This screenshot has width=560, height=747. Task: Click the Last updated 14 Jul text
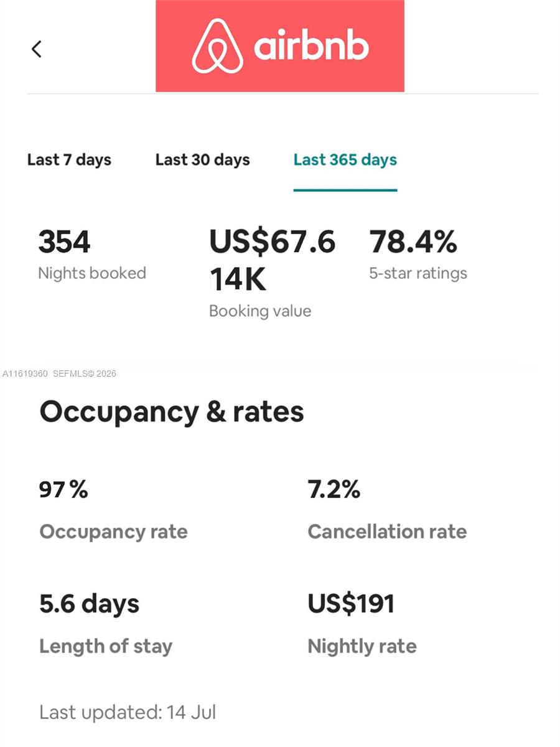pos(128,712)
